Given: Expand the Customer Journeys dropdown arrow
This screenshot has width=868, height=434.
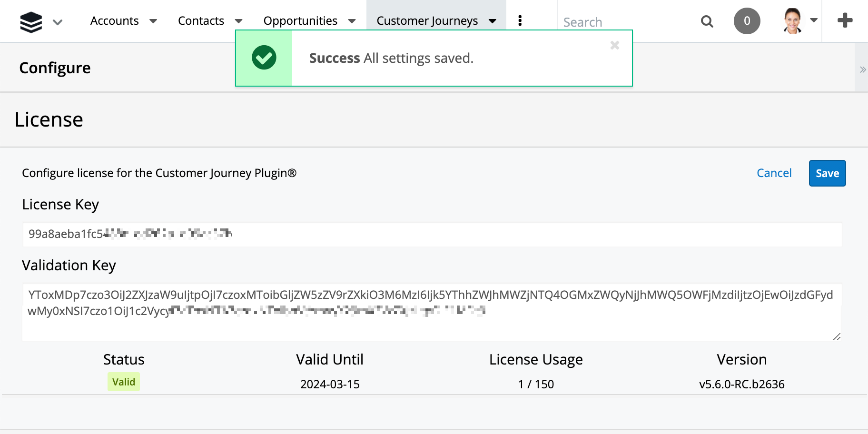Looking at the screenshot, I should tap(493, 21).
